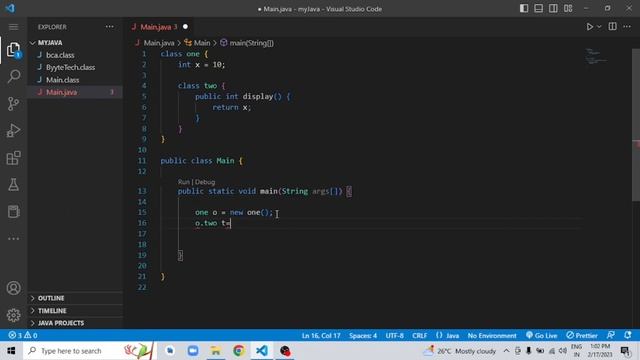
Task: Click the VS Code taskbar icon
Action: click(262, 351)
